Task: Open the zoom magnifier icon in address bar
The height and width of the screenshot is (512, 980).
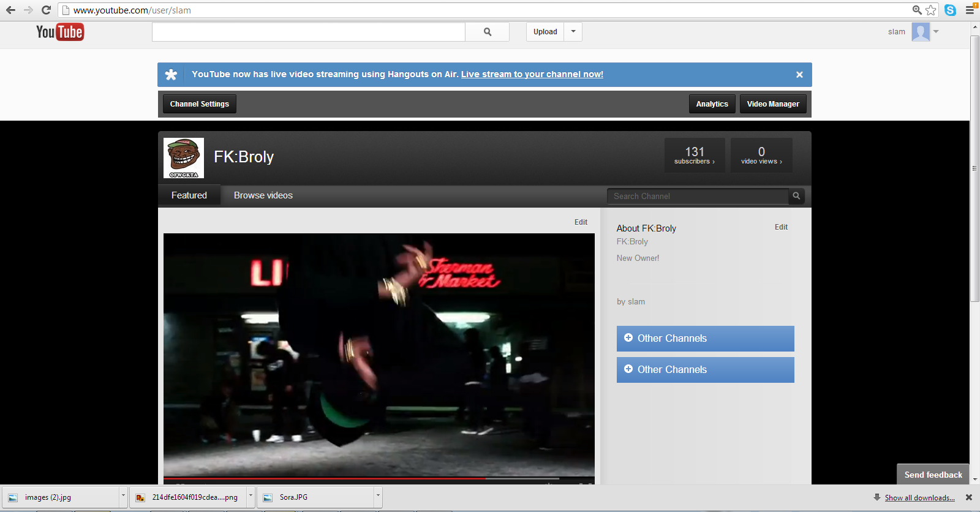Action: pos(917,10)
